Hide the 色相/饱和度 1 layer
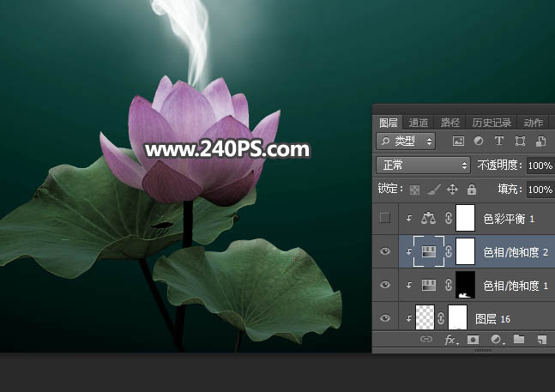The width and height of the screenshot is (555, 392). click(x=385, y=285)
